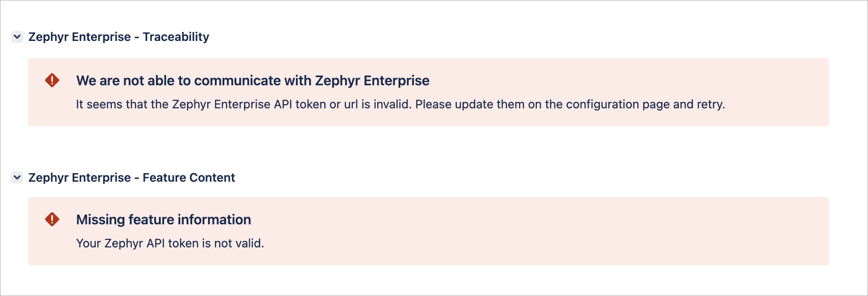Viewport: 868px width, 296px height.
Task: Click the 'Your Zephyr API token is not valid.' message
Action: tap(170, 243)
